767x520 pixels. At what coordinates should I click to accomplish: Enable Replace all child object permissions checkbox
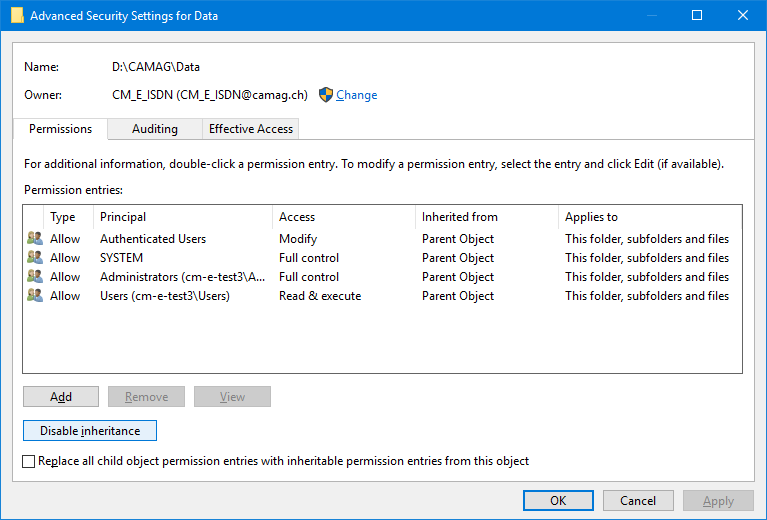pos(28,461)
